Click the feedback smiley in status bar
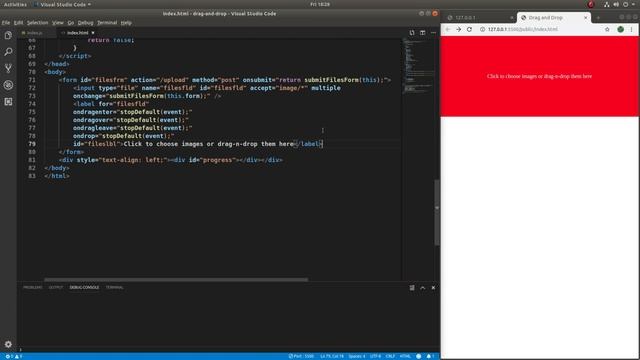640x360 pixels. (418, 356)
